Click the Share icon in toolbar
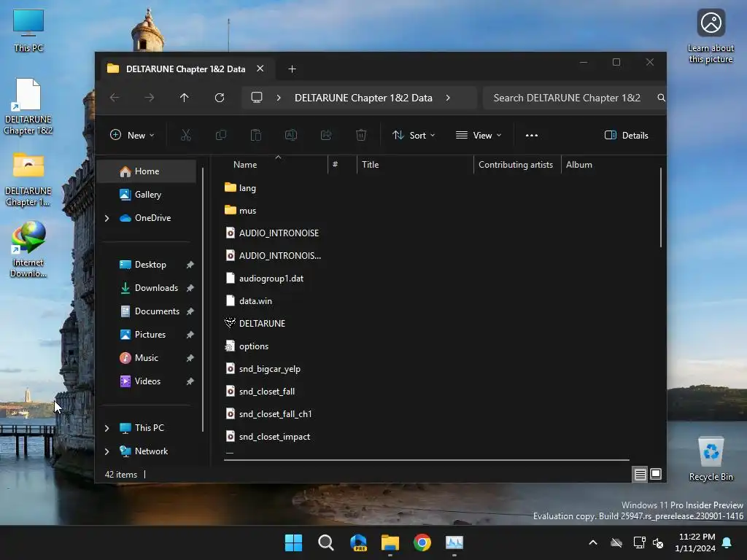The image size is (747, 560). pos(326,135)
